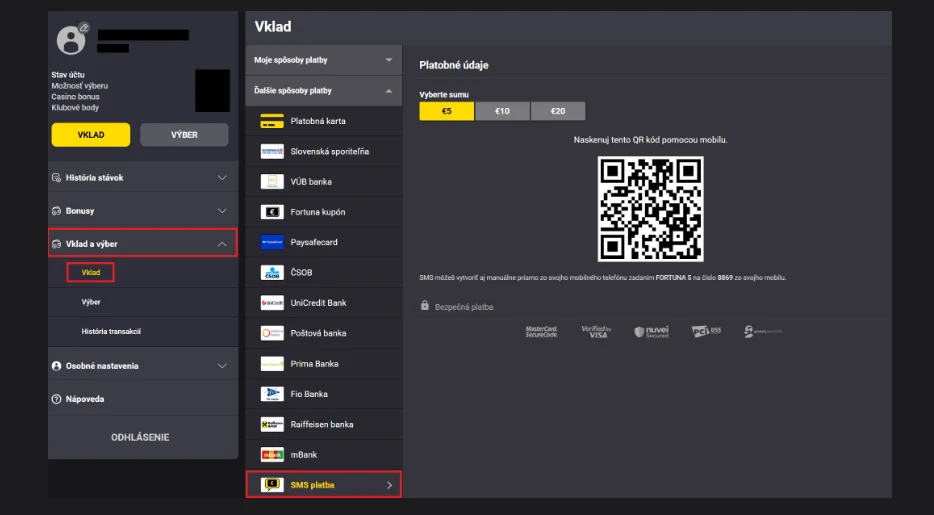Select the €20 amount option

pos(558,111)
